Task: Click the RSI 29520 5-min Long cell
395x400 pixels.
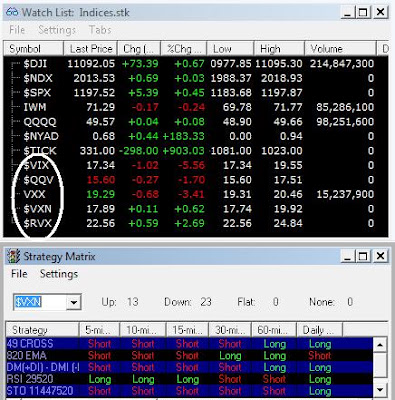Action: click(100, 379)
